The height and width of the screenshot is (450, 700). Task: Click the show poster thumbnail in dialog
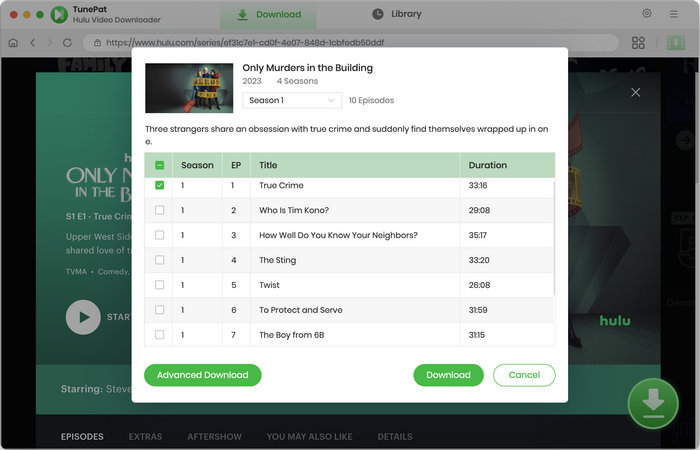point(189,88)
